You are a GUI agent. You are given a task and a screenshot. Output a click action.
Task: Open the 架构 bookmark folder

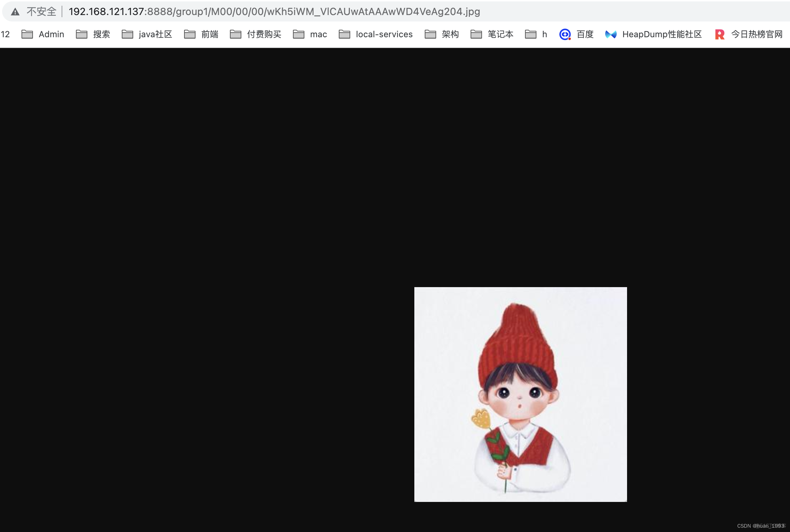[442, 34]
